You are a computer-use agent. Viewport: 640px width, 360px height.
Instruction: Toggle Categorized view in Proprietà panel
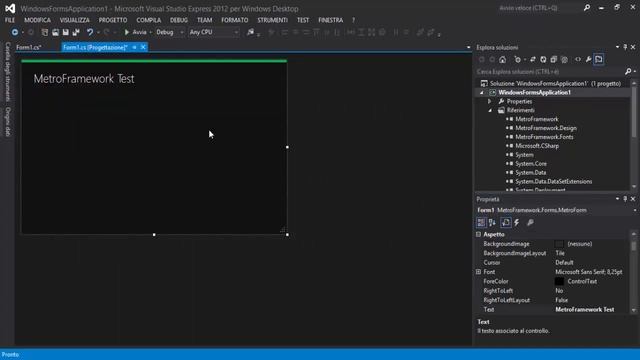(481, 222)
